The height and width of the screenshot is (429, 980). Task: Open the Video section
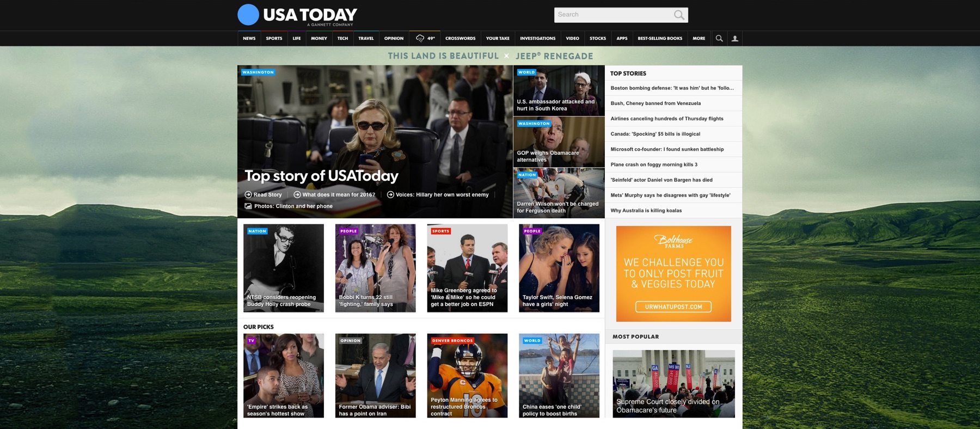[x=572, y=39]
